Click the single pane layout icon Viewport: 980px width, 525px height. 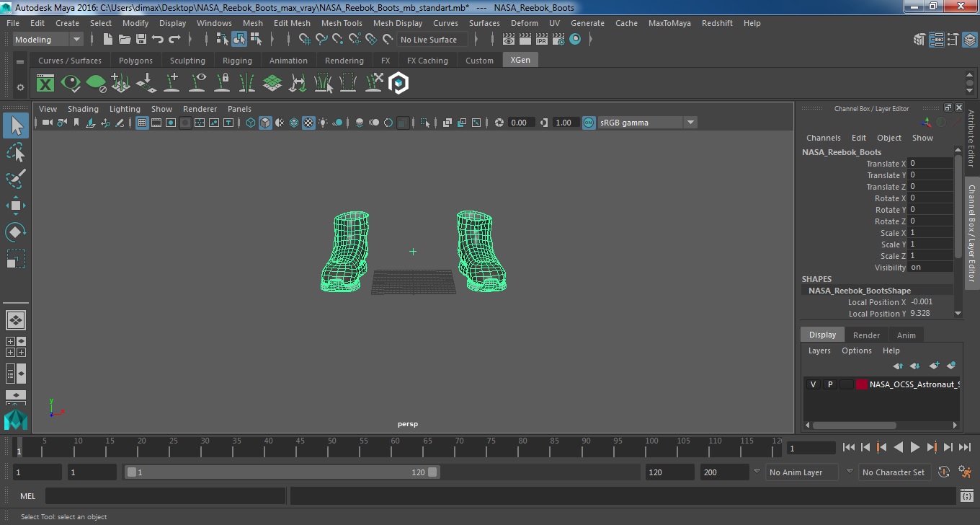coord(16,319)
